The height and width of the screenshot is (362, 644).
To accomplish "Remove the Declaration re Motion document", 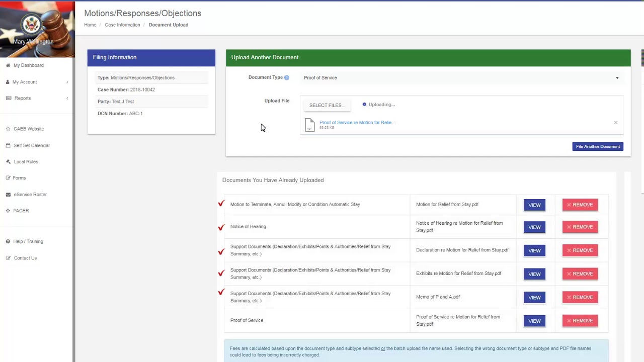I will (580, 250).
